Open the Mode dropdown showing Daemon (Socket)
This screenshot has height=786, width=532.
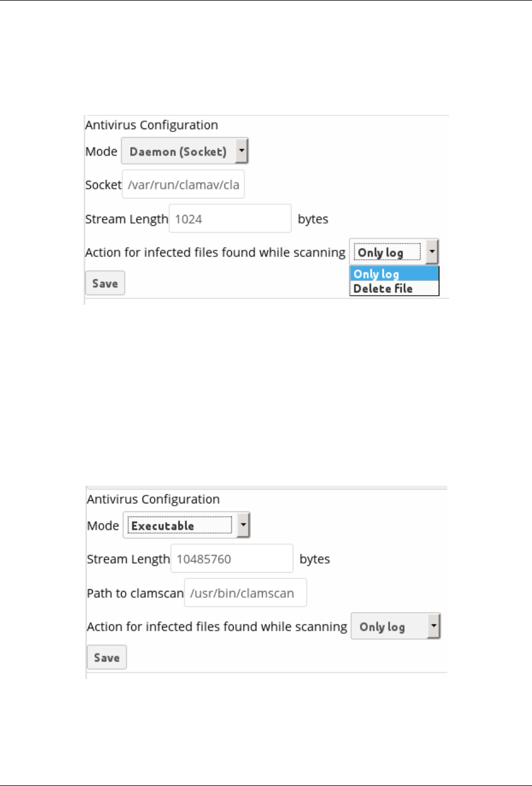pyautogui.click(x=185, y=151)
